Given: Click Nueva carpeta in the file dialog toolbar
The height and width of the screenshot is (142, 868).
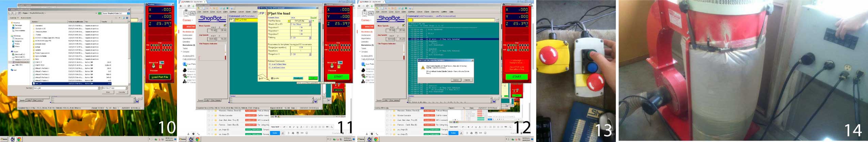Looking at the screenshot, I should point(26,18).
